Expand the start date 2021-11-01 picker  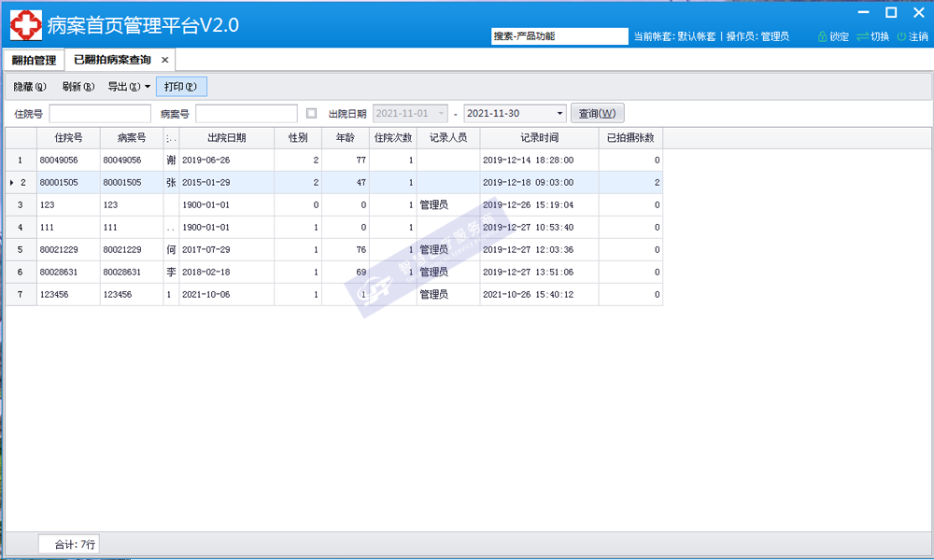click(442, 114)
